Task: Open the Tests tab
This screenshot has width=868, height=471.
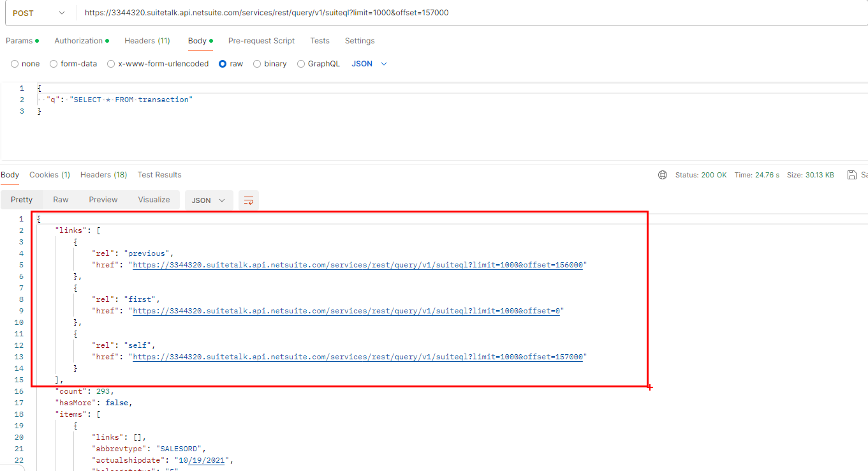Action: [x=320, y=41]
